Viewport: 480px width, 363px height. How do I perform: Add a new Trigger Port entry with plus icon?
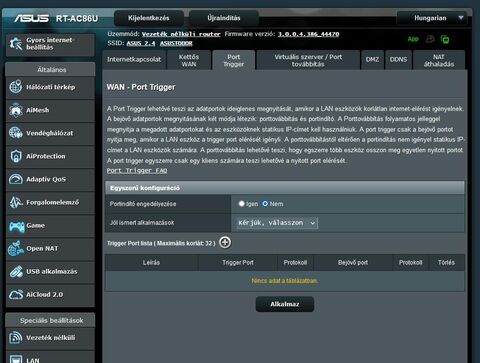(225, 243)
